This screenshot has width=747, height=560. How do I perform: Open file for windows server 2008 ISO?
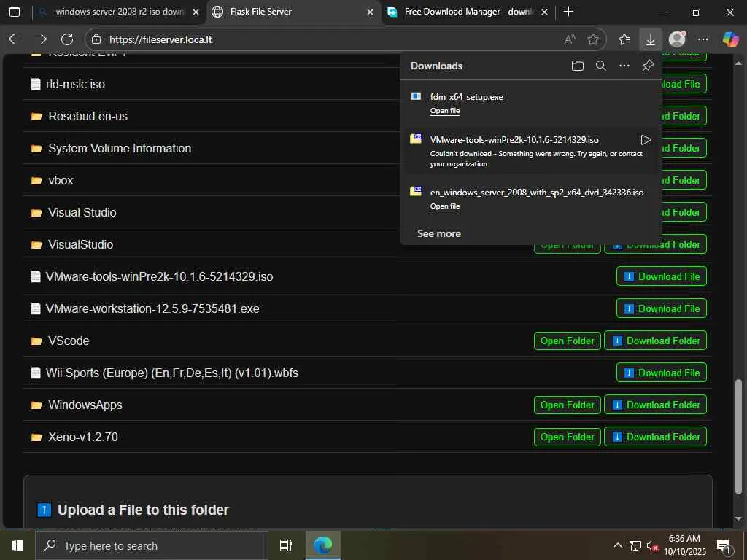pos(445,206)
